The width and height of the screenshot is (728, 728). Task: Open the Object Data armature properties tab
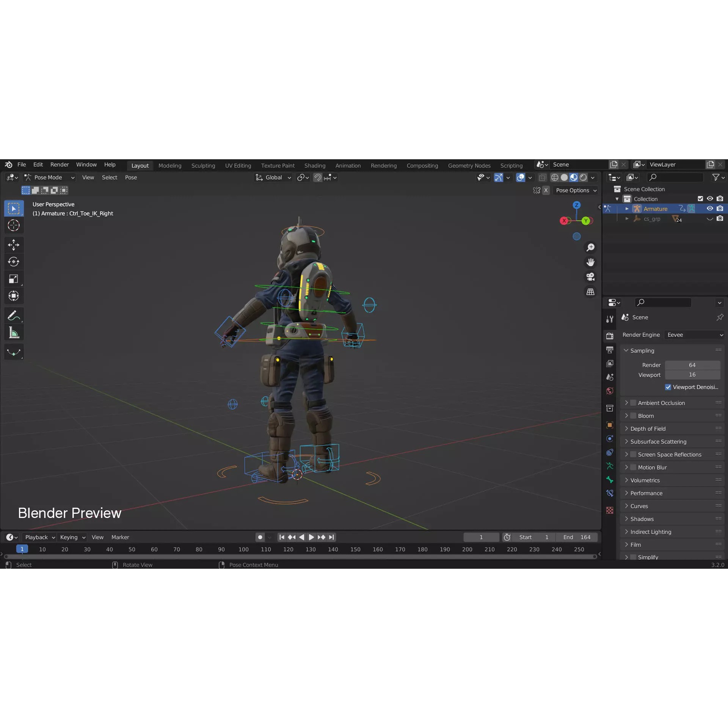(610, 466)
